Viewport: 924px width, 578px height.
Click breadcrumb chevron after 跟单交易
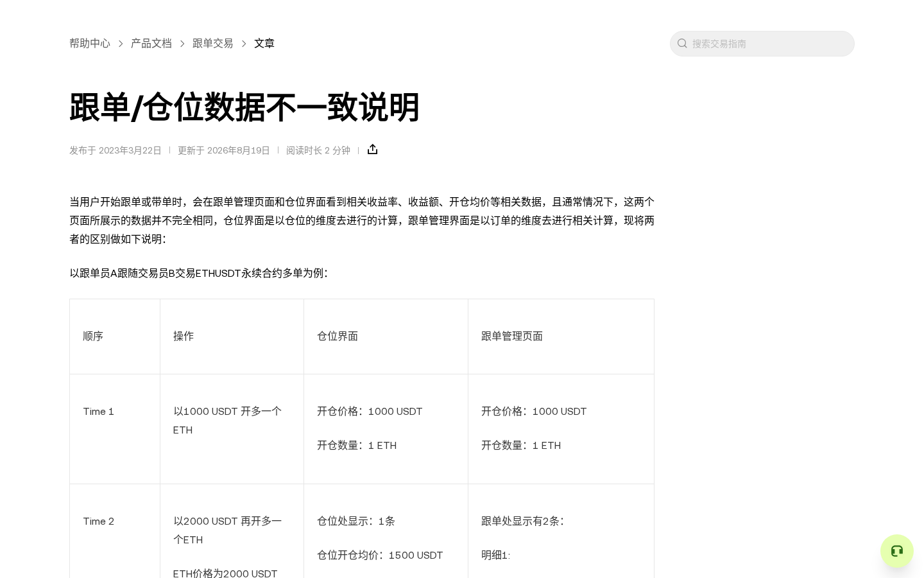[244, 44]
